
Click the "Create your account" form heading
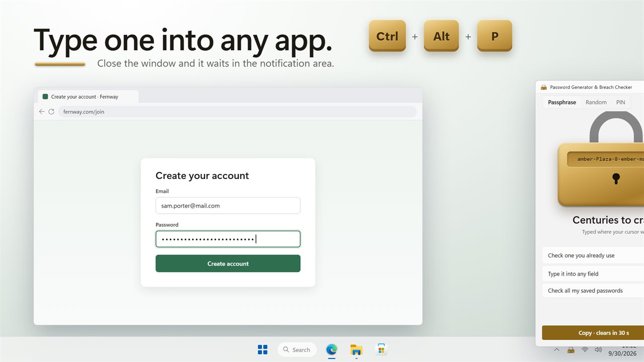[x=202, y=175]
